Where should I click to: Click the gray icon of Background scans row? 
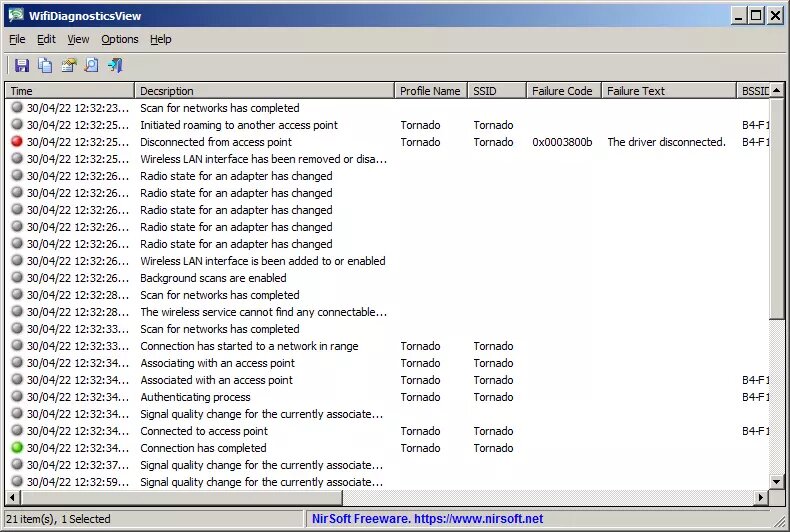pos(17,278)
